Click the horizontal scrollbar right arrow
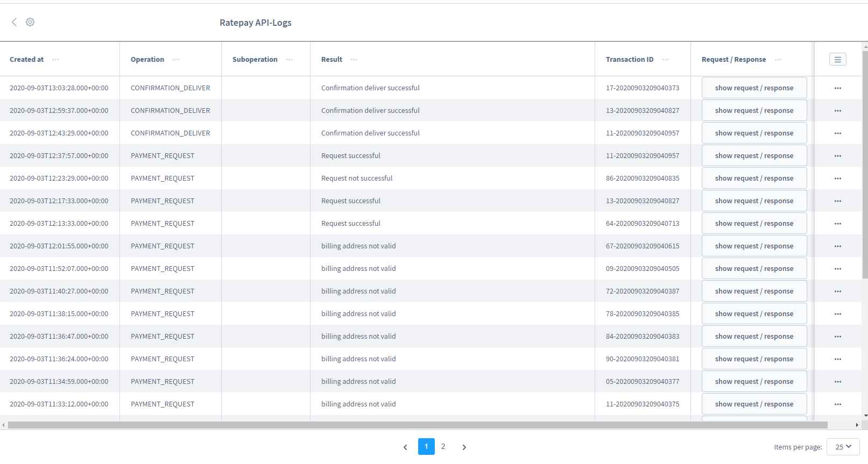868x464 pixels. 857,425
